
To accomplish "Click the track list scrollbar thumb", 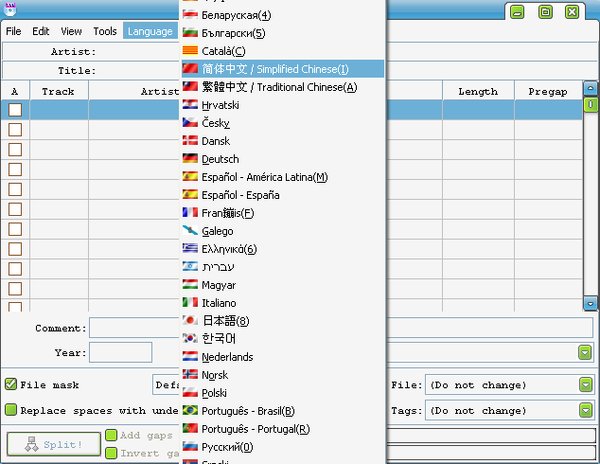I will (590, 105).
